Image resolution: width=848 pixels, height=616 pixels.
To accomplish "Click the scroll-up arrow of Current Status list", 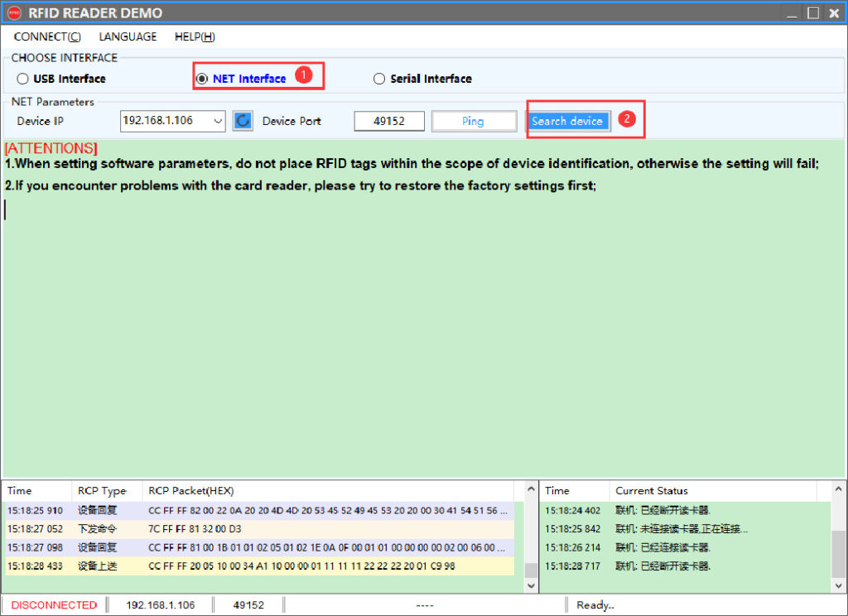I will (838, 488).
